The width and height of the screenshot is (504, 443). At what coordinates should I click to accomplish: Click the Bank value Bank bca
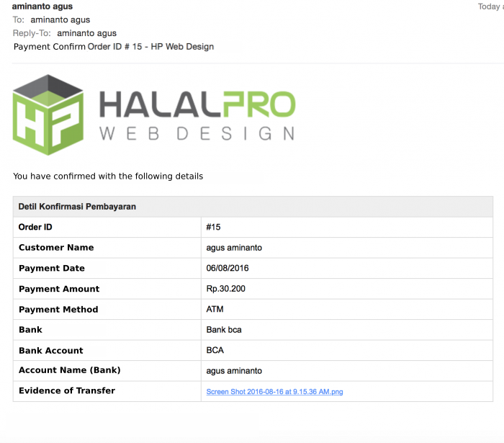(x=224, y=330)
